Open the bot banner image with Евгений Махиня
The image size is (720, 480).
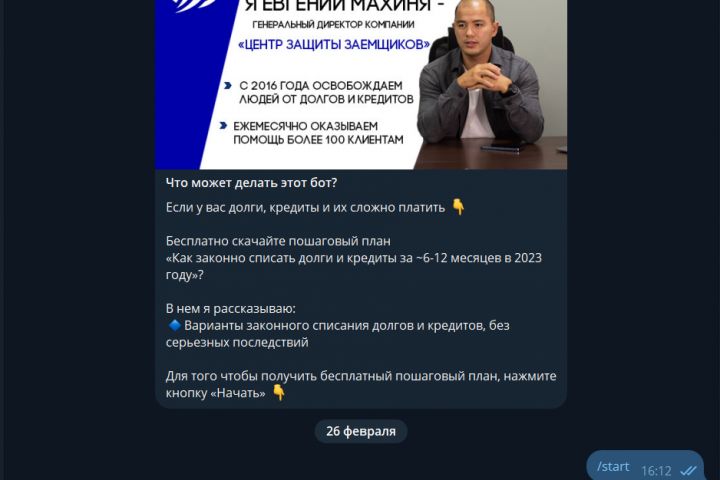click(361, 85)
